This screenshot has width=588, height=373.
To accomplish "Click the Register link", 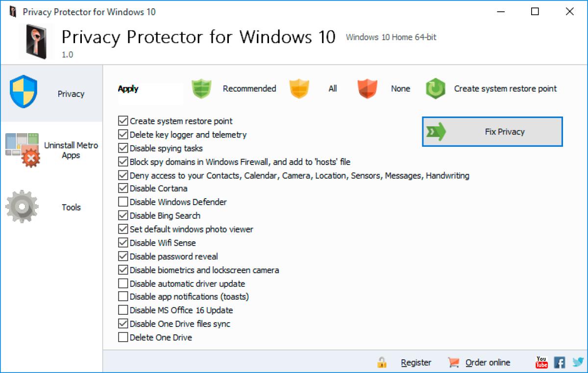I will pos(416,362).
